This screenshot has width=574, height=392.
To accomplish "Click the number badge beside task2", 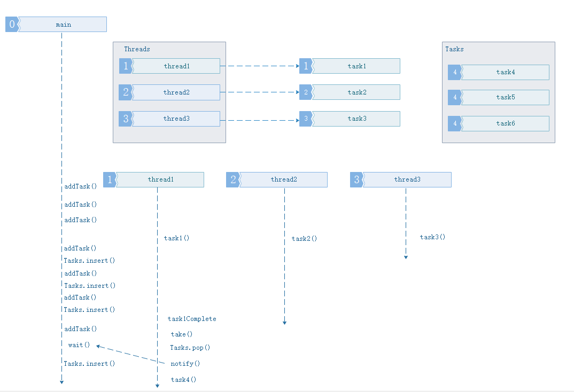I will pos(306,92).
